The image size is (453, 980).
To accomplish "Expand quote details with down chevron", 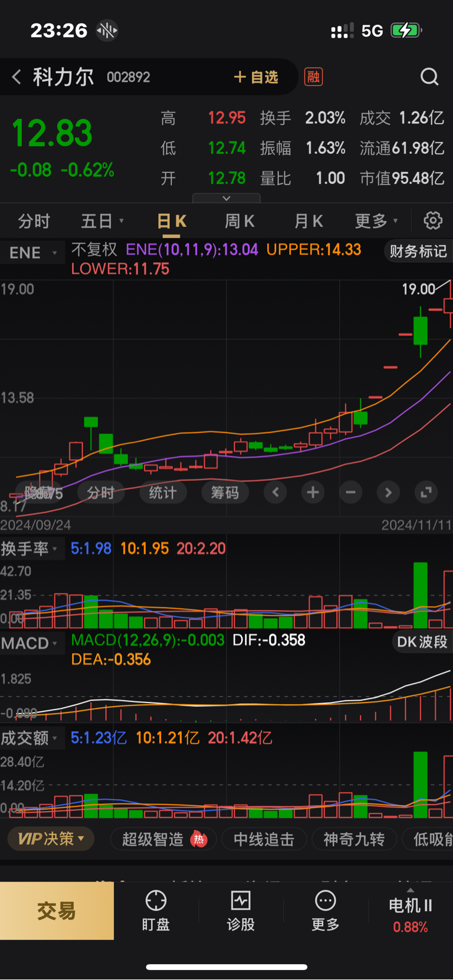I will click(x=226, y=199).
